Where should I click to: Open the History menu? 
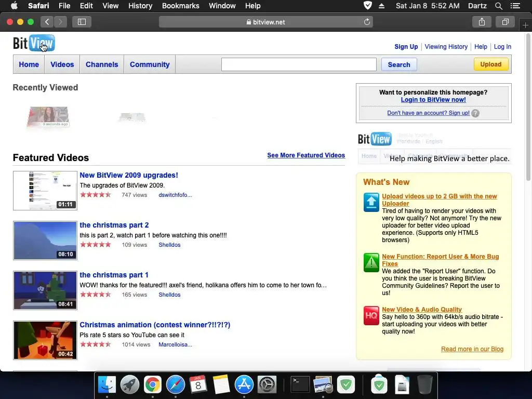tap(140, 6)
